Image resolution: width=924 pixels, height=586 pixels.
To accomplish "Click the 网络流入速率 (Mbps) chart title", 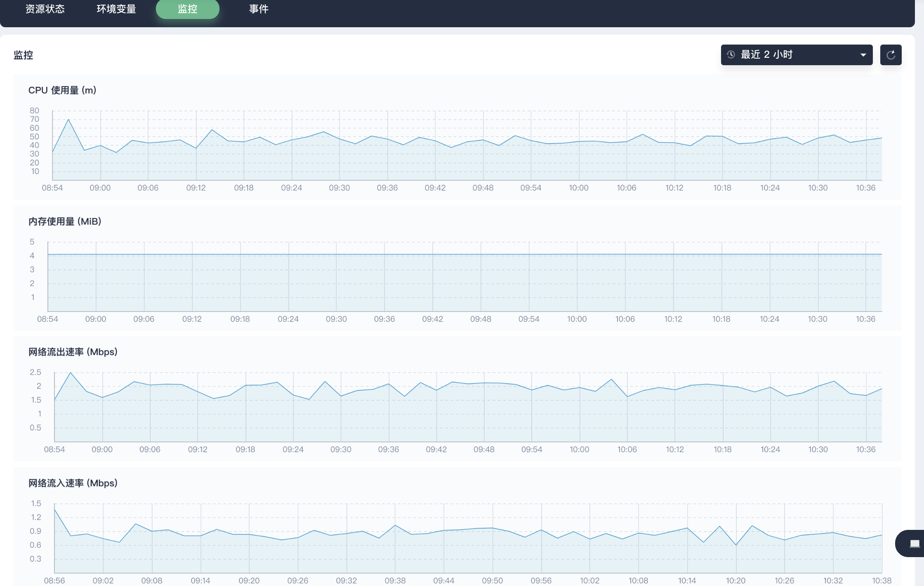I will tap(73, 483).
